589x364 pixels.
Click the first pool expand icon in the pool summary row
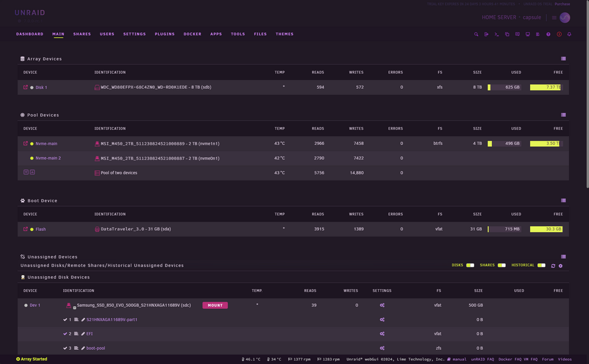pos(26,172)
